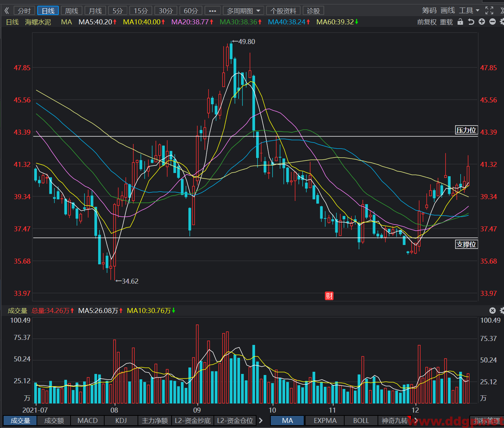Open the 多周期图 dropdown
Viewport: 504px width, 428px height.
click(x=243, y=11)
